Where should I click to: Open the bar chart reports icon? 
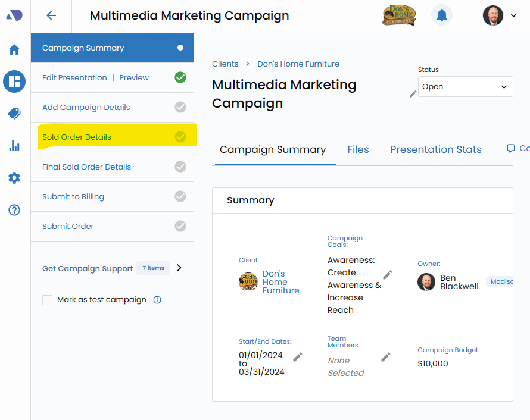pos(14,146)
